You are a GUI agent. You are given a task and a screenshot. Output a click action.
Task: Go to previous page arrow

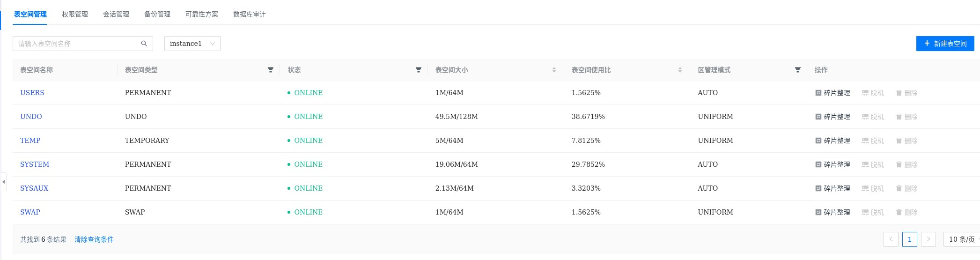891,239
